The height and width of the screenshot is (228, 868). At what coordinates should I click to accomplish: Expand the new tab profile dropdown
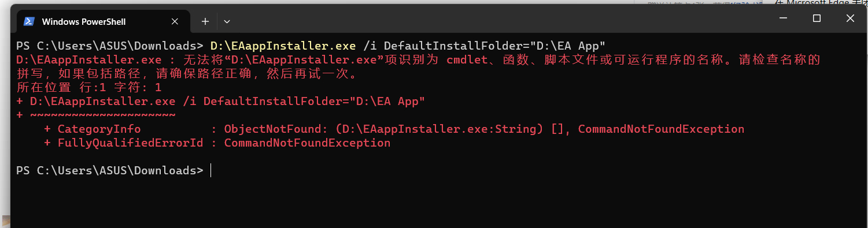click(227, 21)
